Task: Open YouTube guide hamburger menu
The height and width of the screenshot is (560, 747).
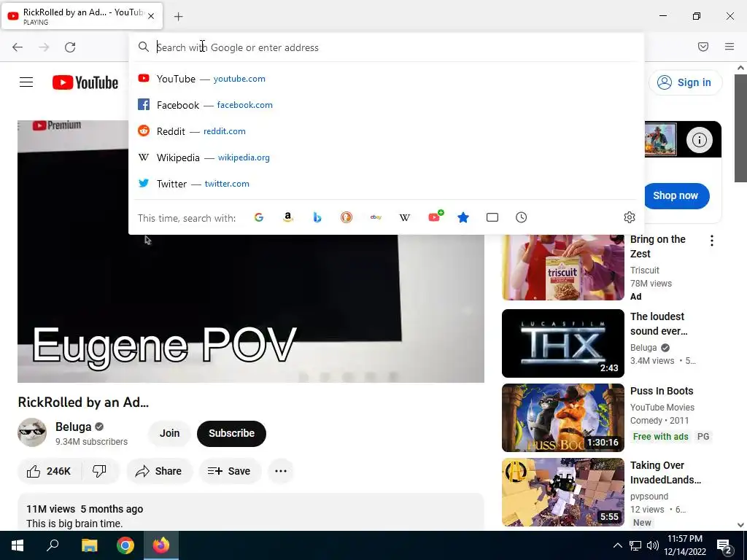Action: point(26,82)
